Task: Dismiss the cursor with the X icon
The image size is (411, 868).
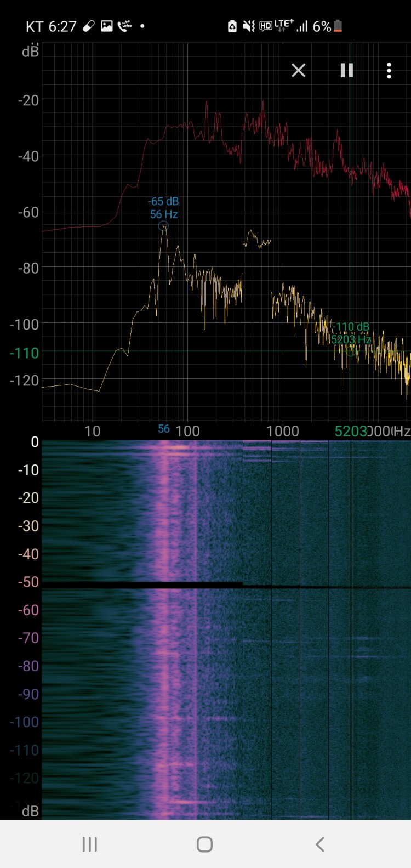Action: point(298,70)
